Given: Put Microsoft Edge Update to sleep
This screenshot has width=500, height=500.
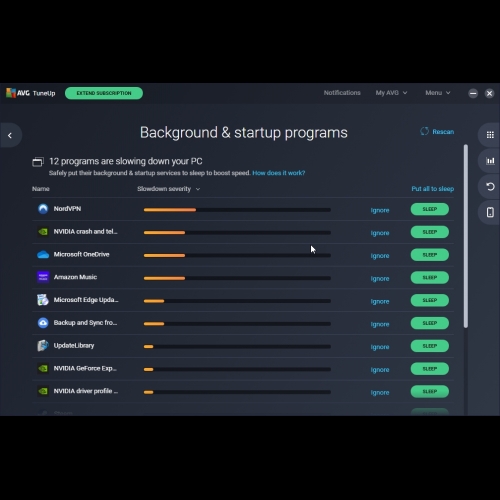Looking at the screenshot, I should coord(430,300).
